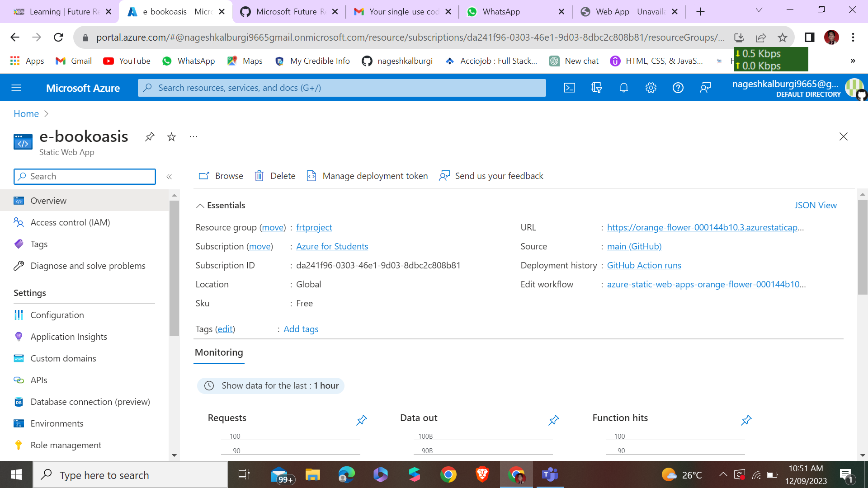This screenshot has width=868, height=488.
Task: Open Azure portal settings gear
Action: [651, 88]
